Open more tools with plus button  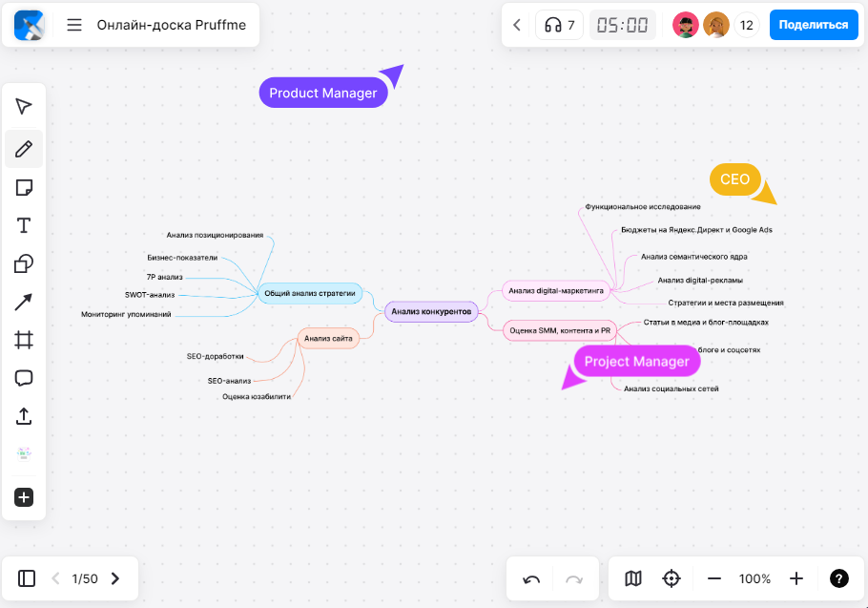tap(24, 497)
